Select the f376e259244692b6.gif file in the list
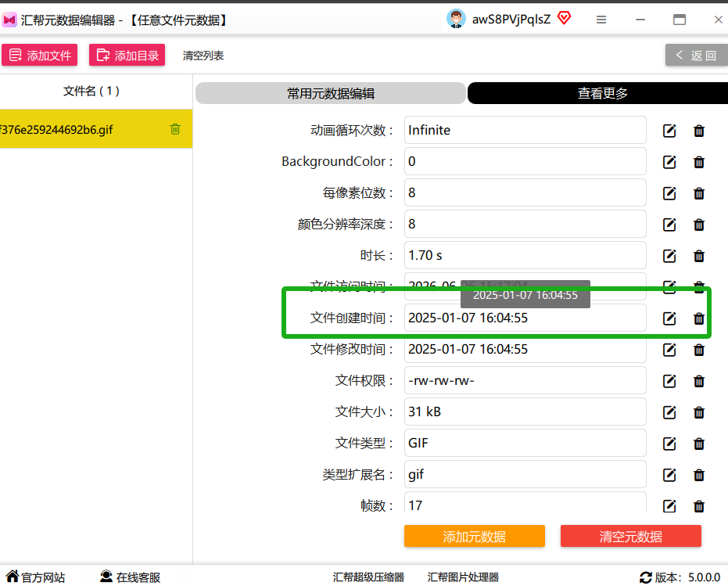This screenshot has width=728, height=586. click(x=96, y=129)
